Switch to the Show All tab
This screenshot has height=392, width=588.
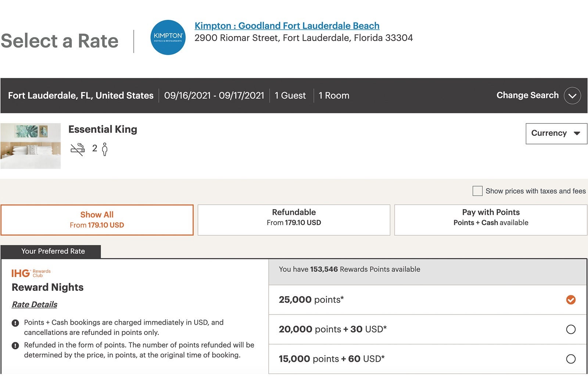(97, 220)
